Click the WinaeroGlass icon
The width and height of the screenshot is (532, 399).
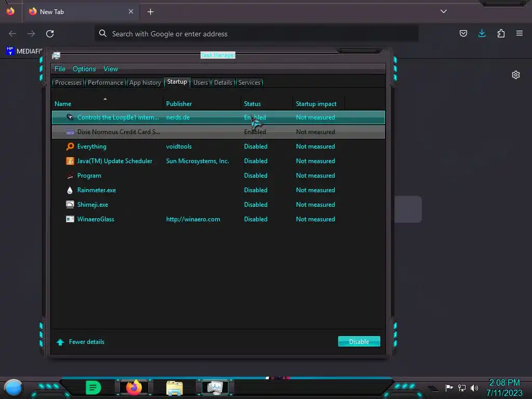click(70, 219)
